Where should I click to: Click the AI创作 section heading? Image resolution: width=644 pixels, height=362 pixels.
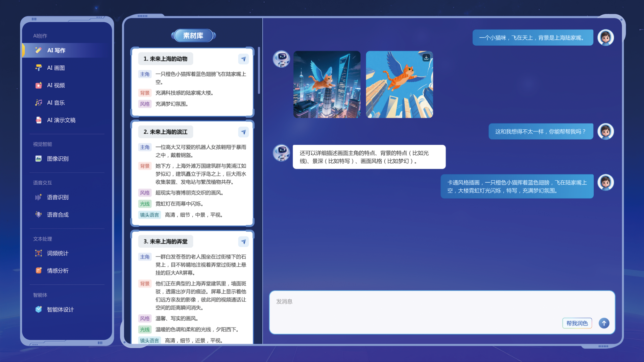click(40, 36)
